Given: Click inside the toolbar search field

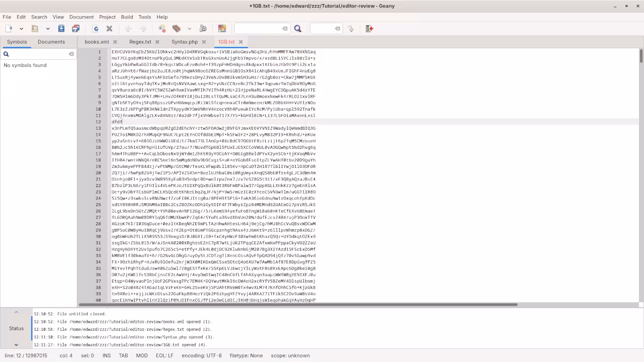Looking at the screenshot, I should coord(259,28).
